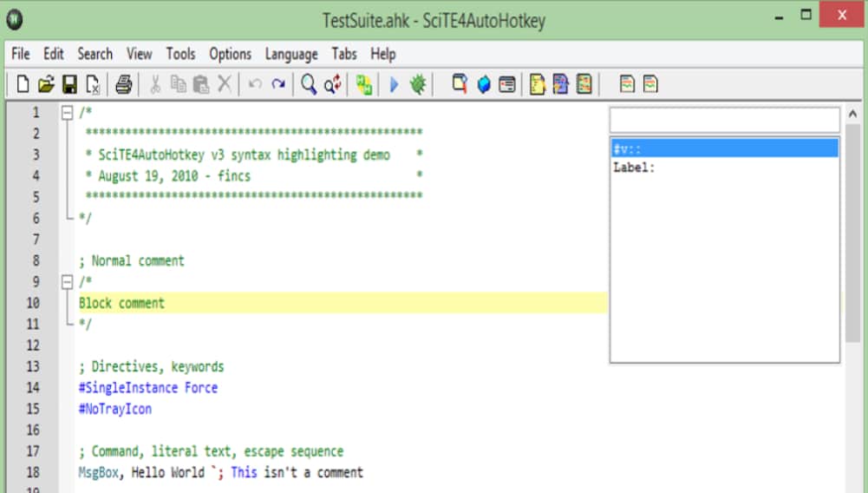Viewport: 868px width, 493px height.
Task: Open Replace with the arrows magnifier icon
Action: tap(333, 85)
